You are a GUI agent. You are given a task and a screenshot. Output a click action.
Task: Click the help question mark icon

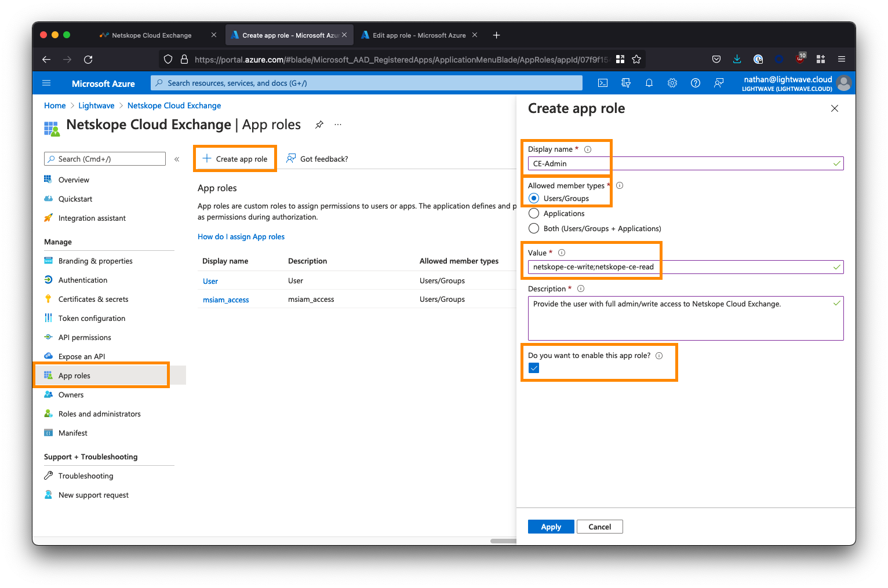[x=696, y=83]
